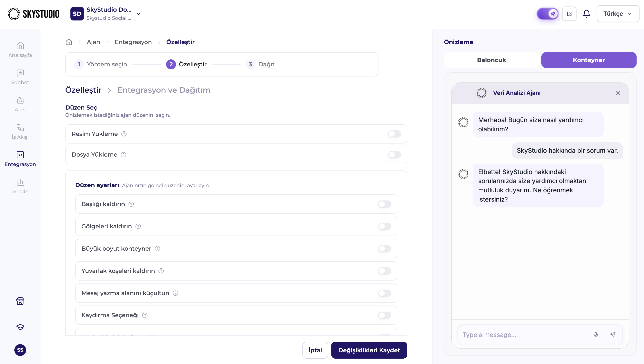Open the Türkçe language dropdown
This screenshot has height=364, width=644.
(618, 14)
